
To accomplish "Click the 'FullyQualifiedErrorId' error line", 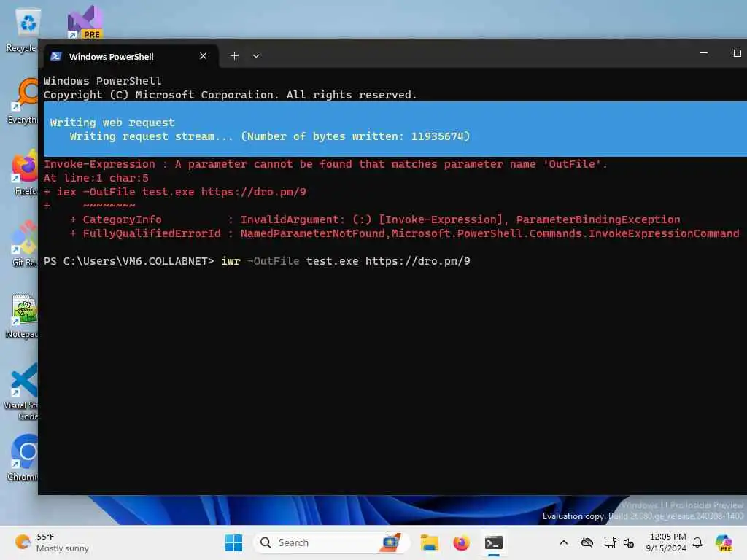I will [405, 233].
